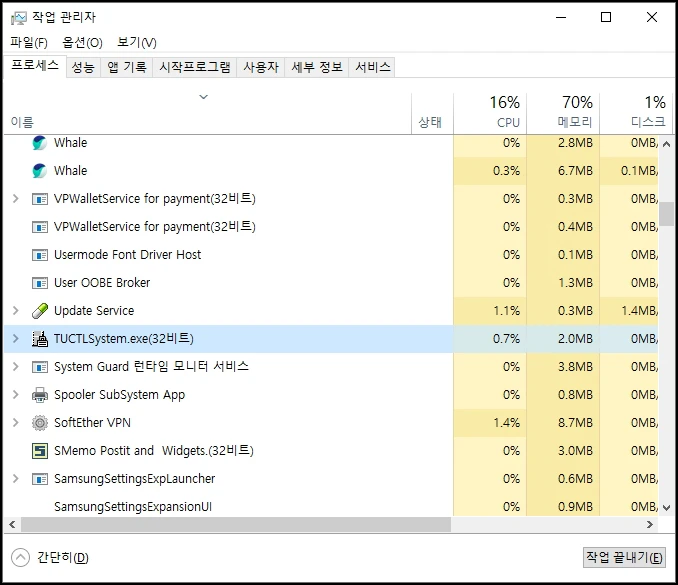Image resolution: width=678 pixels, height=585 pixels.
Task: Click the horizontal scrollbar thumb
Action: (x=236, y=524)
